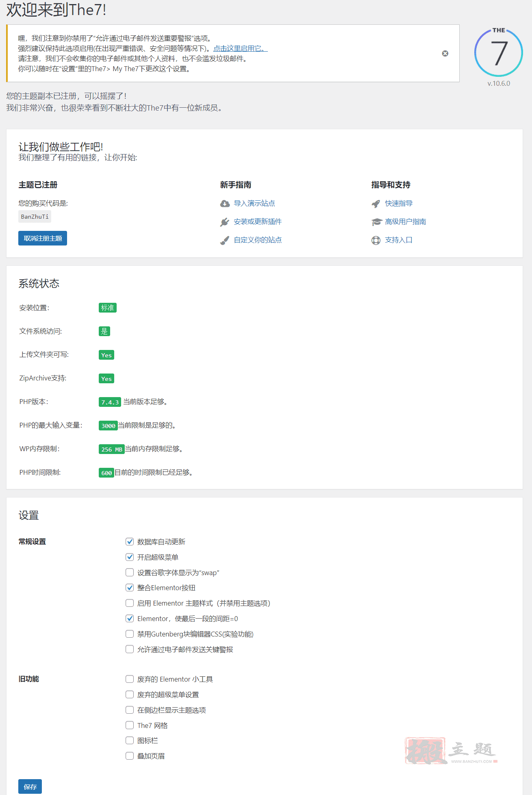
Task: Enable 叠加页眉 checkbox
Action: 130,756
